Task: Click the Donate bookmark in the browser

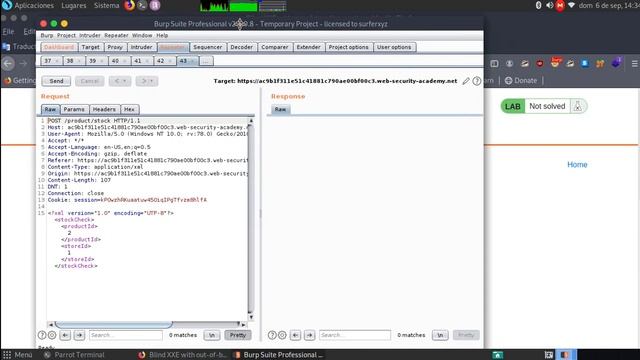Action: (x=521, y=80)
